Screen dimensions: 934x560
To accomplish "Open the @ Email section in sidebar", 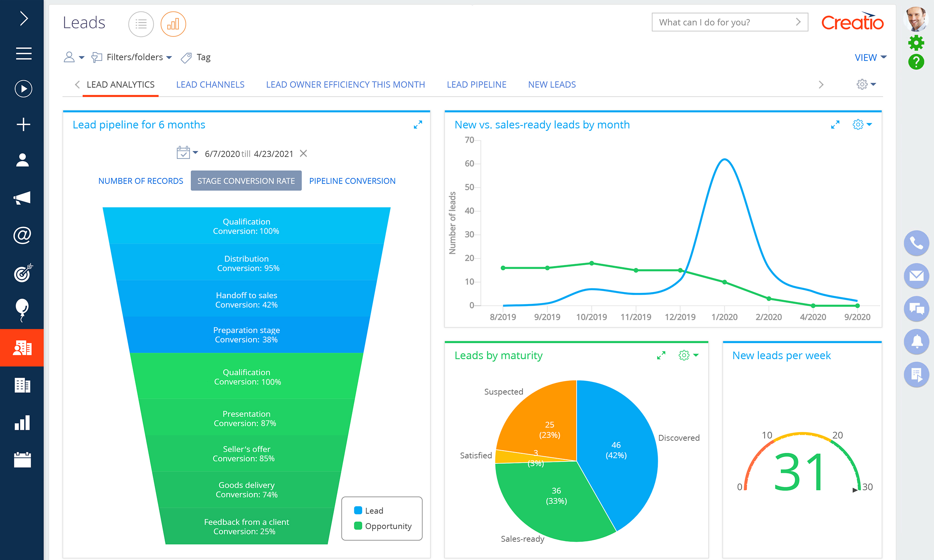I will (x=22, y=235).
